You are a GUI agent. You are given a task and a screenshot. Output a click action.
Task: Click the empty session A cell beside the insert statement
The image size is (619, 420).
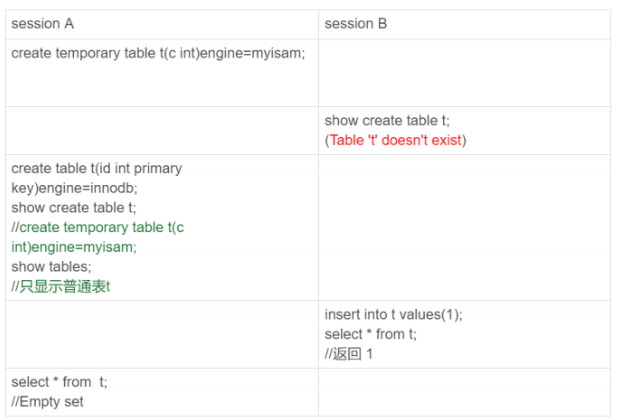161,334
